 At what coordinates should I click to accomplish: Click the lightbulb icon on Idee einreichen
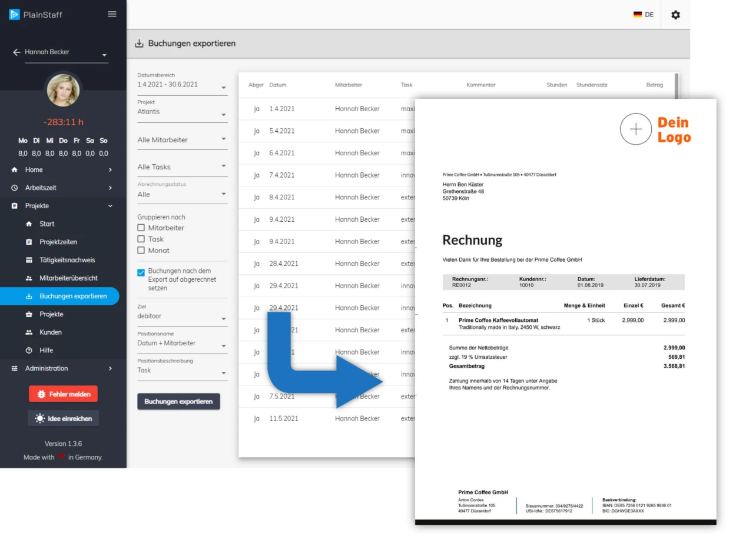point(39,418)
